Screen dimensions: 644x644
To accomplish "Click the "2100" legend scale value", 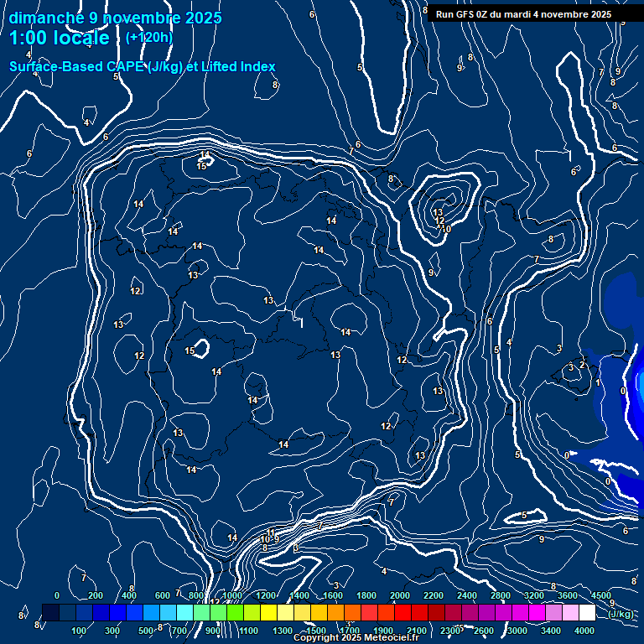I will point(417,631).
